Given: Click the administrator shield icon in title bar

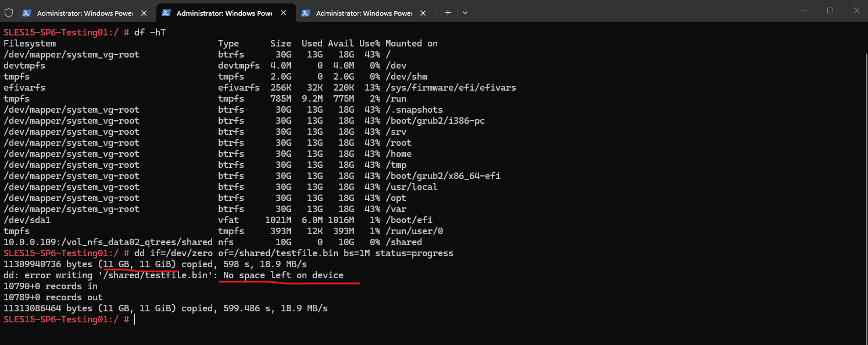Looking at the screenshot, I should click(x=9, y=13).
